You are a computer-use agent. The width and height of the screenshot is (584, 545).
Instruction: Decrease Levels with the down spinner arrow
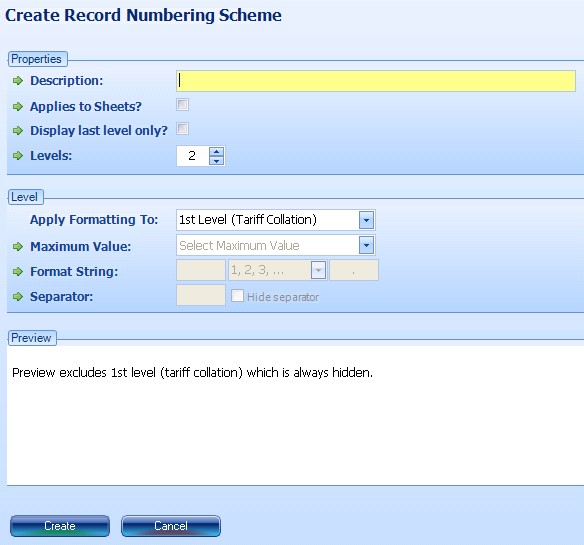click(x=216, y=161)
